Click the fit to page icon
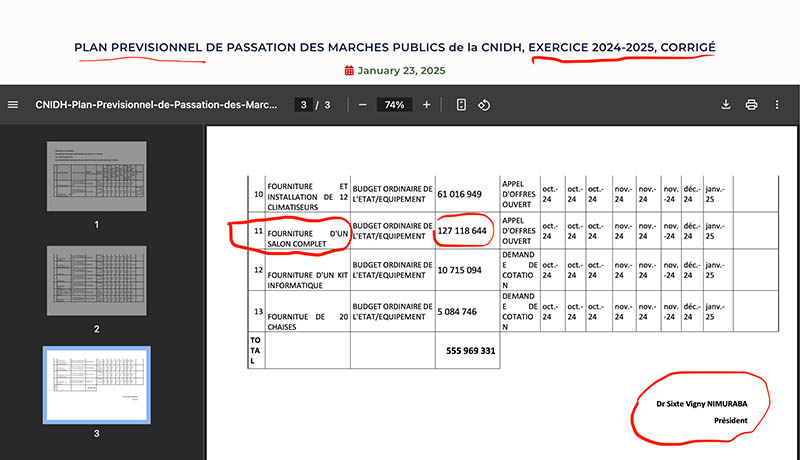This screenshot has height=460, width=800. coord(461,105)
